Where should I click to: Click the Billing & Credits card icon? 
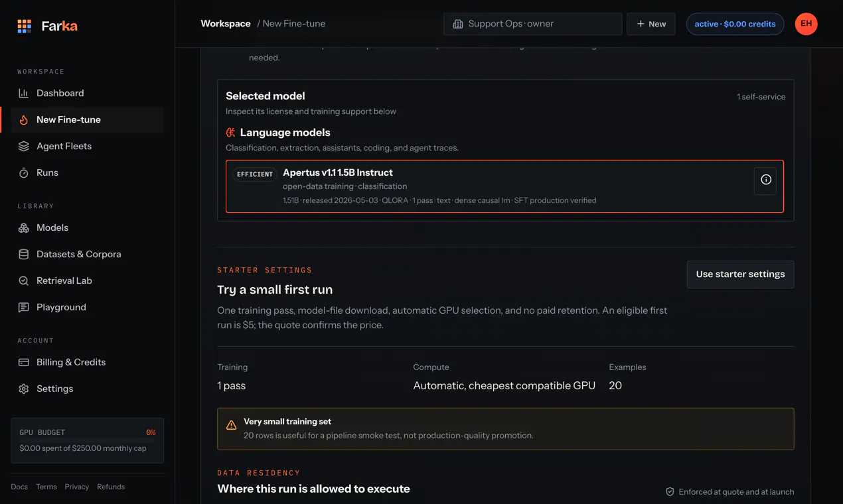(24, 363)
